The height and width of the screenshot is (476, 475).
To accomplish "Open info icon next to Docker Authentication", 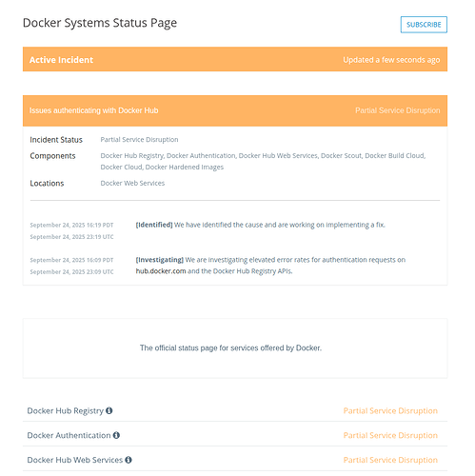I will (116, 435).
